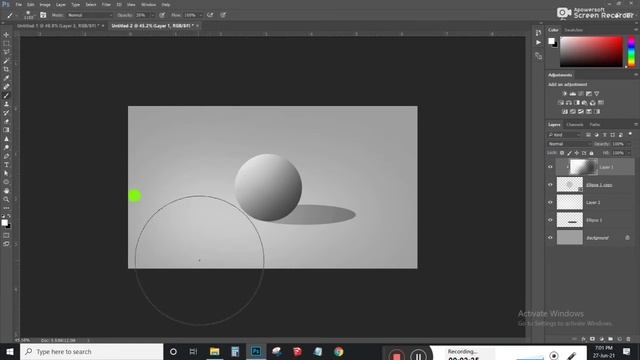
Task: Open the layer blend mode dropdown
Action: [x=569, y=144]
